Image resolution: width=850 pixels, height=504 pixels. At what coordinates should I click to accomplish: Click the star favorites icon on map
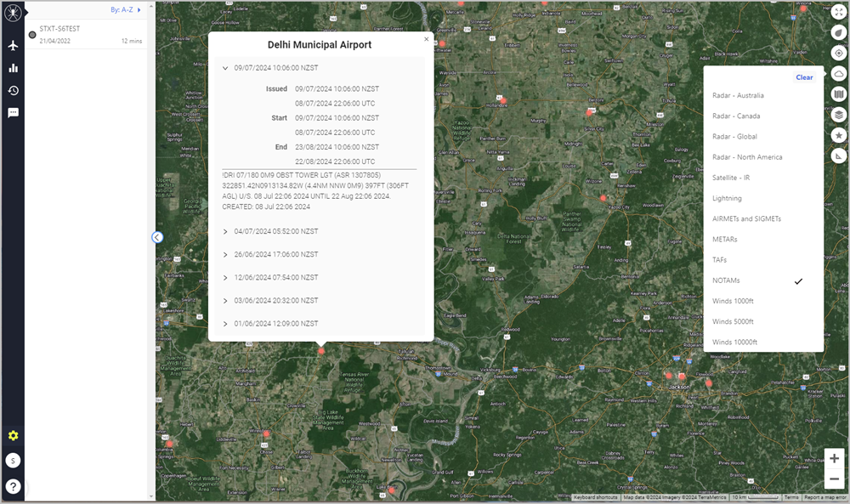pyautogui.click(x=839, y=135)
